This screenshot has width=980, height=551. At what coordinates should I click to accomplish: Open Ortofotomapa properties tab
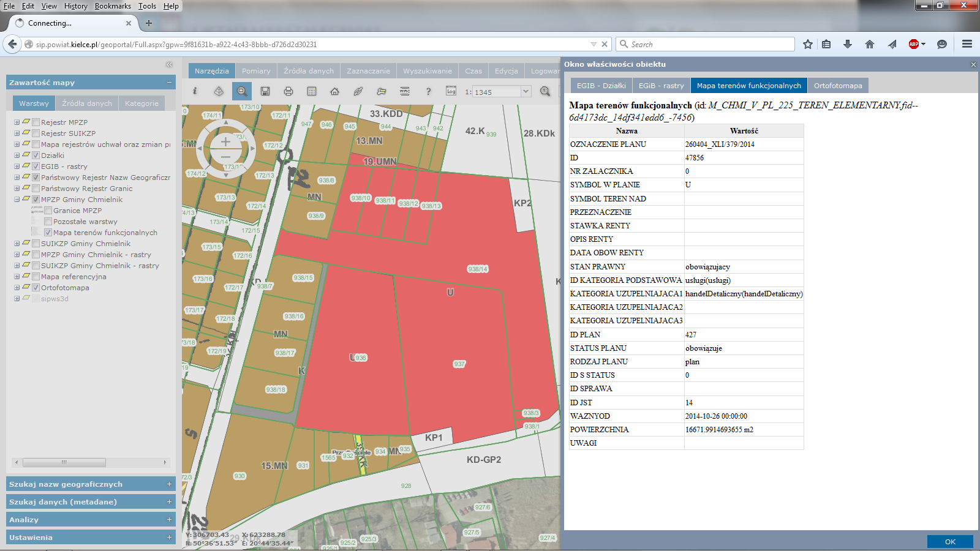[x=838, y=86]
